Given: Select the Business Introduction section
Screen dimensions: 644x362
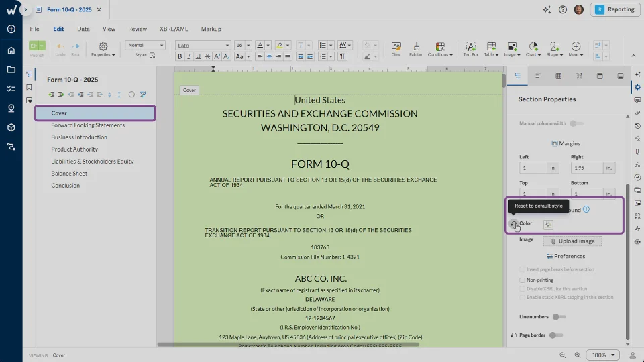Looking at the screenshot, I should (x=79, y=137).
